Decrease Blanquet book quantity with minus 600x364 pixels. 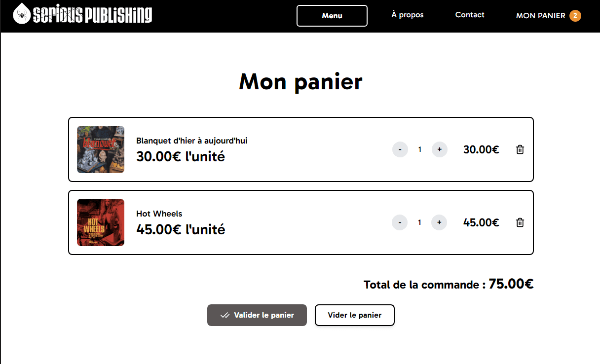point(400,149)
